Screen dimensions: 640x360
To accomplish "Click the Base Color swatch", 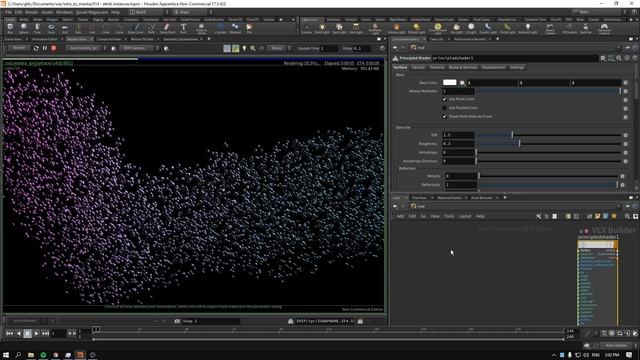I will tap(449, 82).
